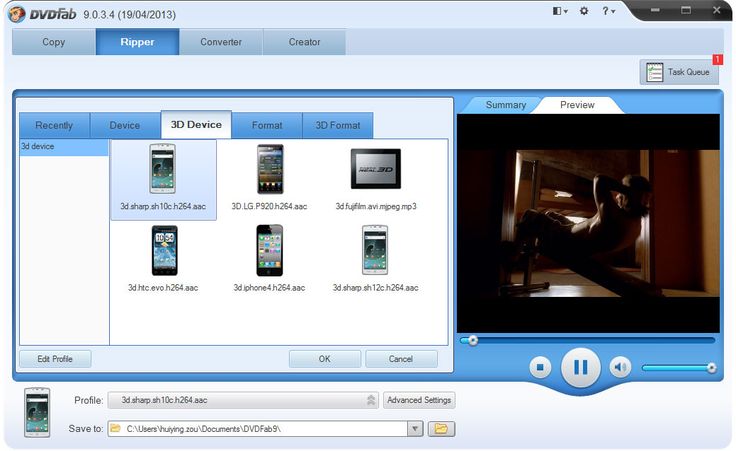Click the 3D.LG.P920.h264.aac label text

269,206
